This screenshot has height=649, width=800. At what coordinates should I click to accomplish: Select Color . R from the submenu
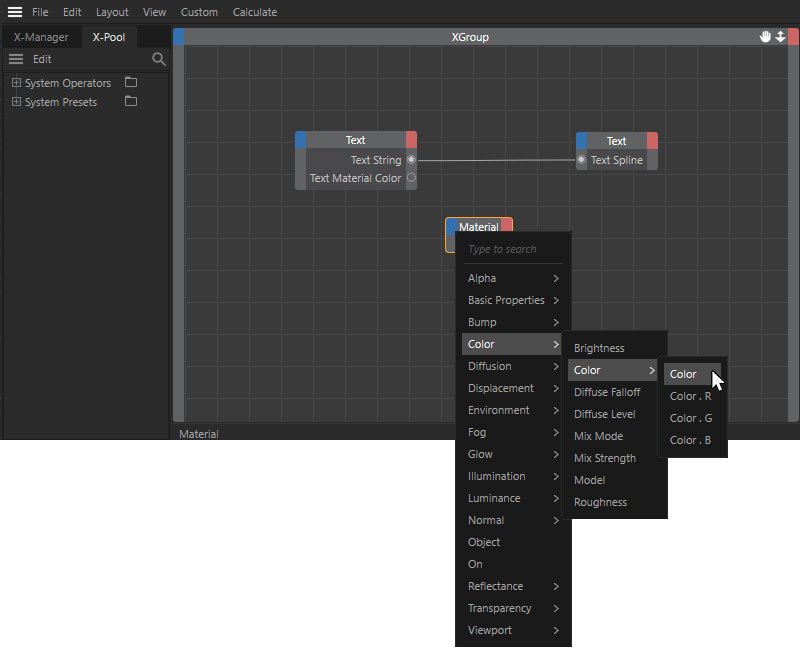(690, 396)
